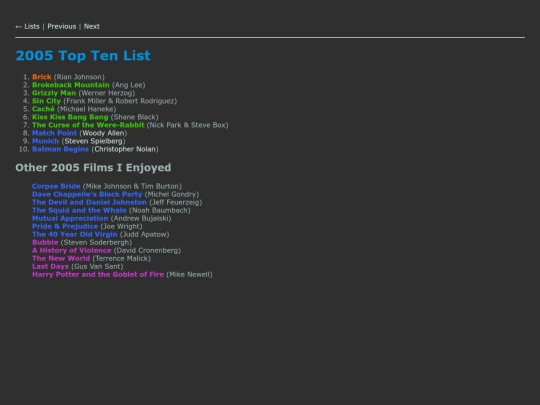
Task: Open The Curse of the Were-Rabbit link
Action: [x=88, y=125]
